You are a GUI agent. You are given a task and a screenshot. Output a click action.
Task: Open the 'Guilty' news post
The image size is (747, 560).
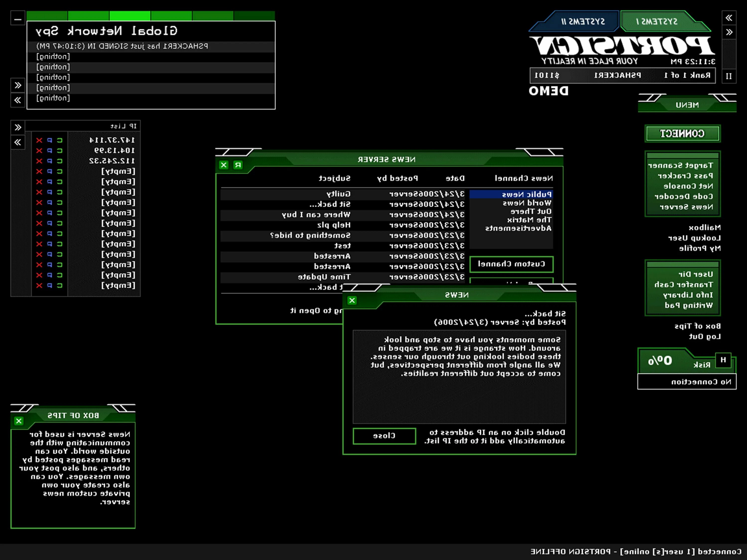click(342, 194)
